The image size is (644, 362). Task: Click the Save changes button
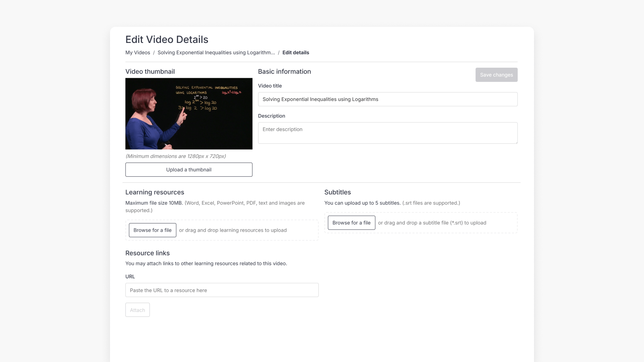[496, 74]
